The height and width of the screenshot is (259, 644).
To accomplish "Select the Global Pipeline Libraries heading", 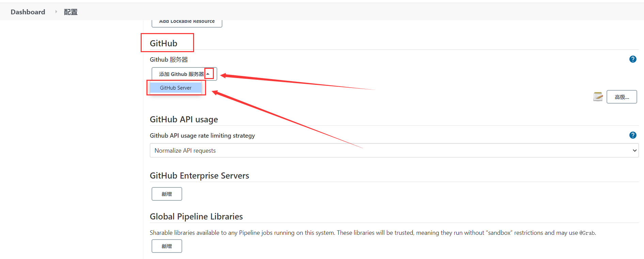I will (x=196, y=217).
